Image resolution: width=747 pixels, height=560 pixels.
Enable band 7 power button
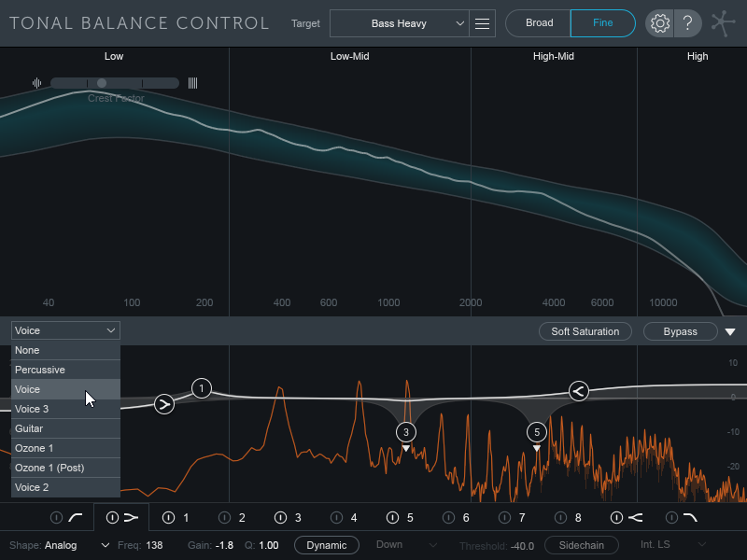coord(504,518)
